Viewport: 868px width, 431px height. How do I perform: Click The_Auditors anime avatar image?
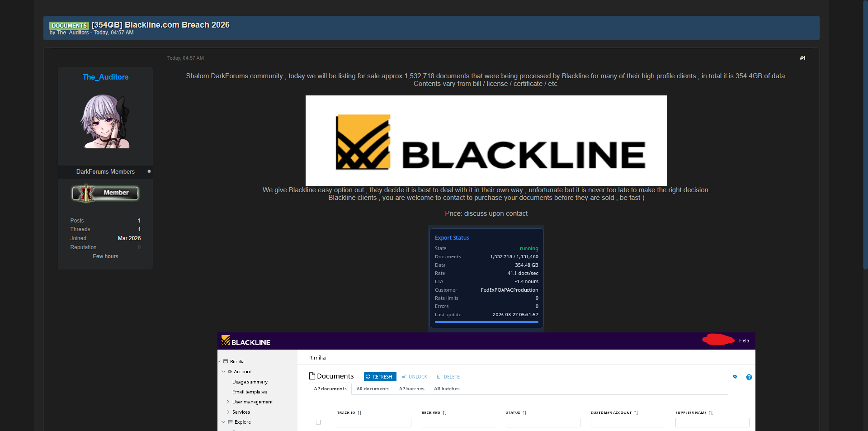pyautogui.click(x=105, y=121)
